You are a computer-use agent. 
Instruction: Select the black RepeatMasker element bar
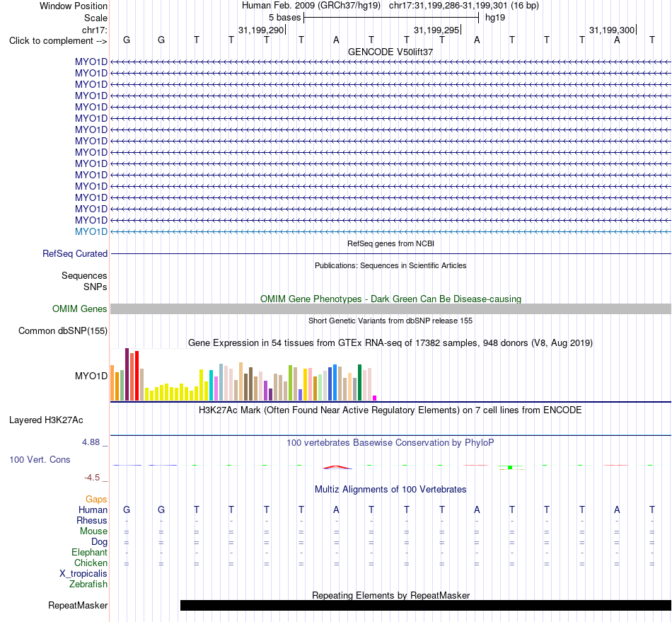pos(426,605)
